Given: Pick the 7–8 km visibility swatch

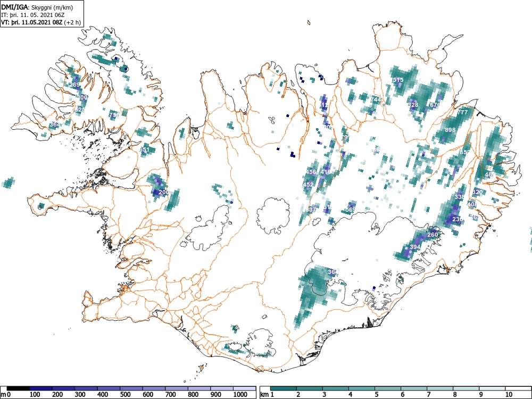Looking at the screenshot, I should click(440, 388).
